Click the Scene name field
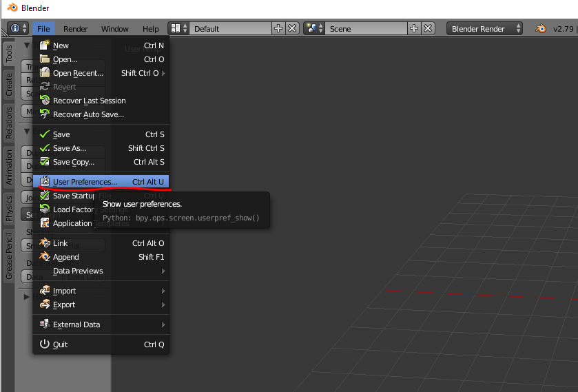Image resolution: width=578 pixels, height=392 pixels. [x=366, y=28]
